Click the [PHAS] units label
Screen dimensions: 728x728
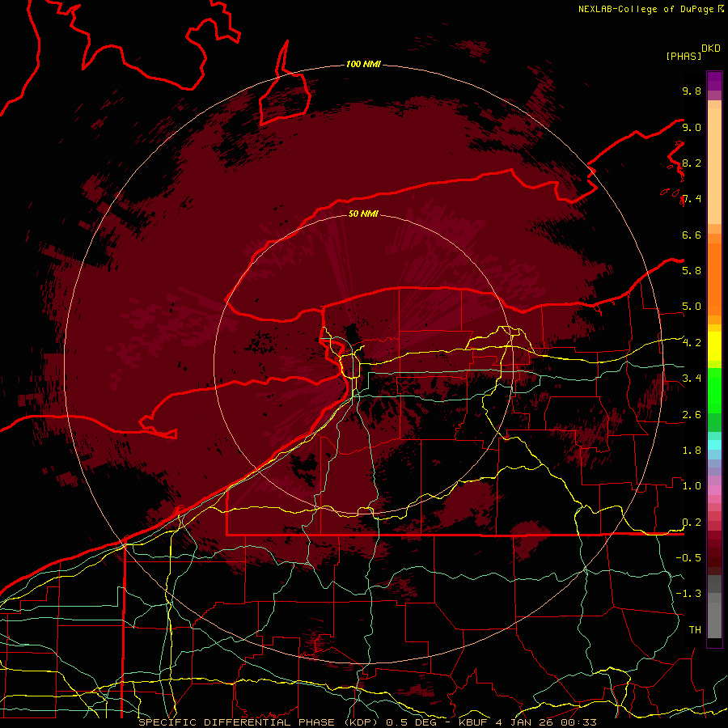pyautogui.click(x=684, y=56)
